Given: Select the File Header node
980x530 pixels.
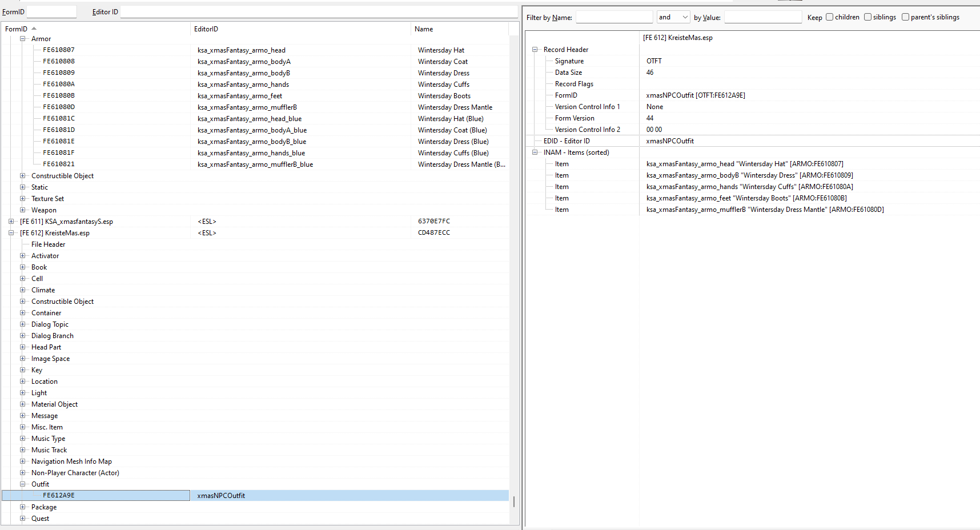Looking at the screenshot, I should pyautogui.click(x=48, y=244).
